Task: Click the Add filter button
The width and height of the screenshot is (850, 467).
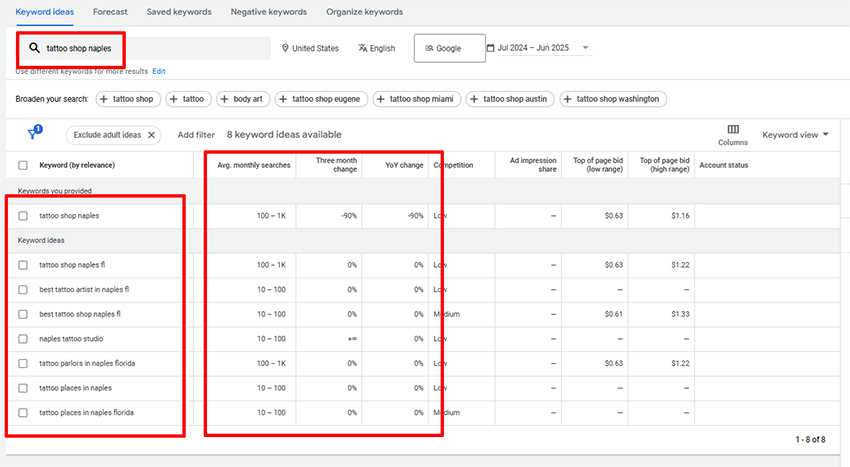Action: point(196,135)
